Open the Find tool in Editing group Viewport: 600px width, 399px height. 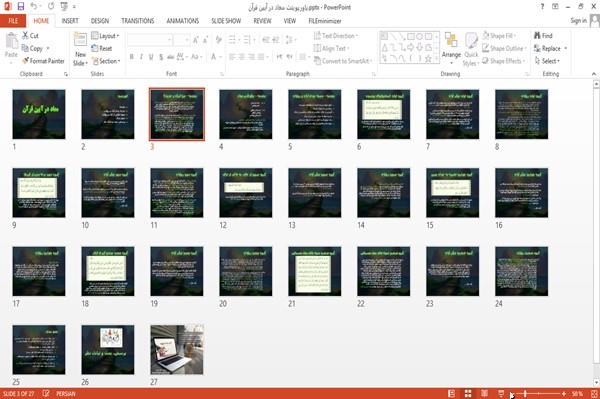point(543,36)
